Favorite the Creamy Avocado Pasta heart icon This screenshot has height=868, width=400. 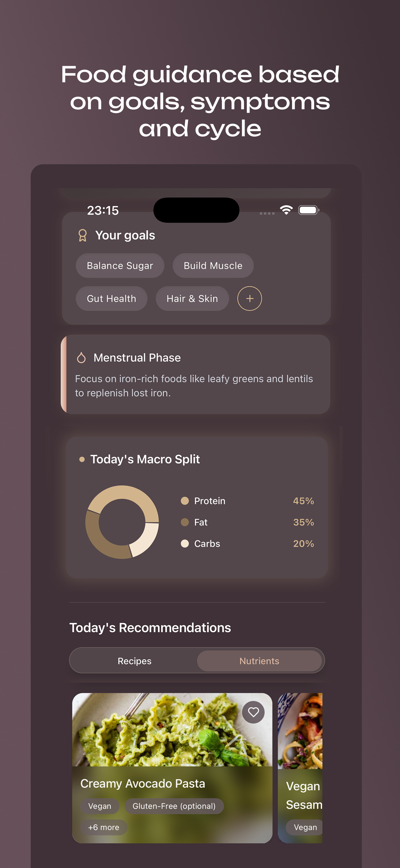click(x=253, y=712)
